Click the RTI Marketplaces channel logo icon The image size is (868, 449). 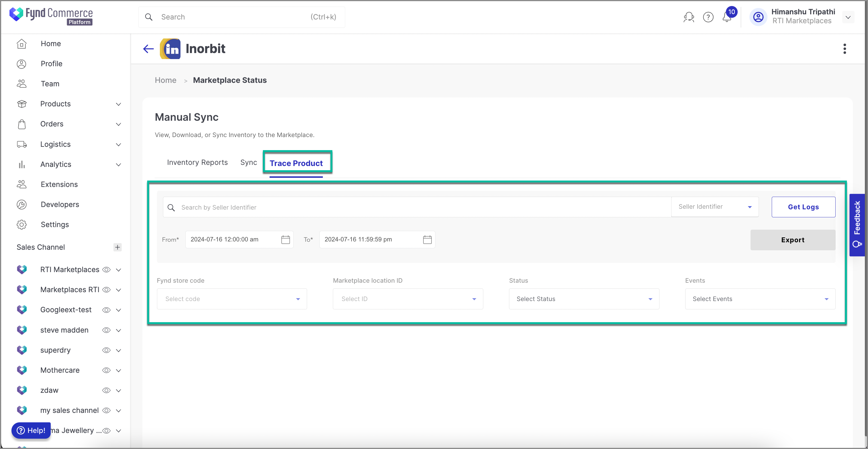pos(22,270)
